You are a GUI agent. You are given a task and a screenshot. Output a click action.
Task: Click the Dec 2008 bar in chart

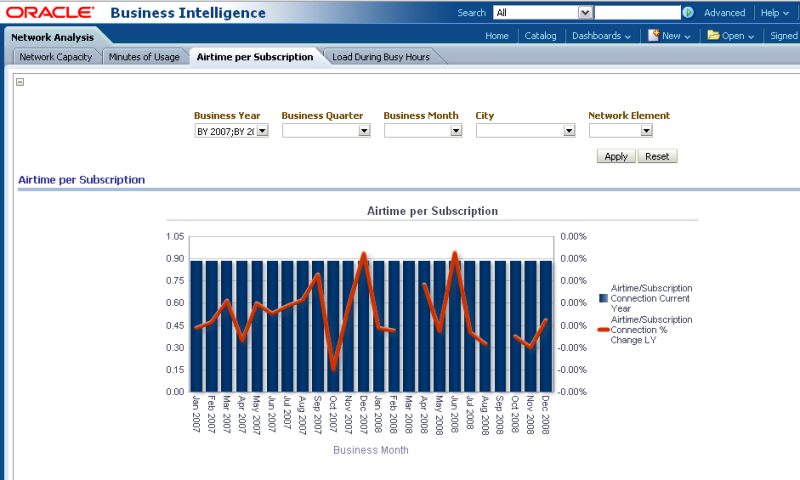point(546,326)
